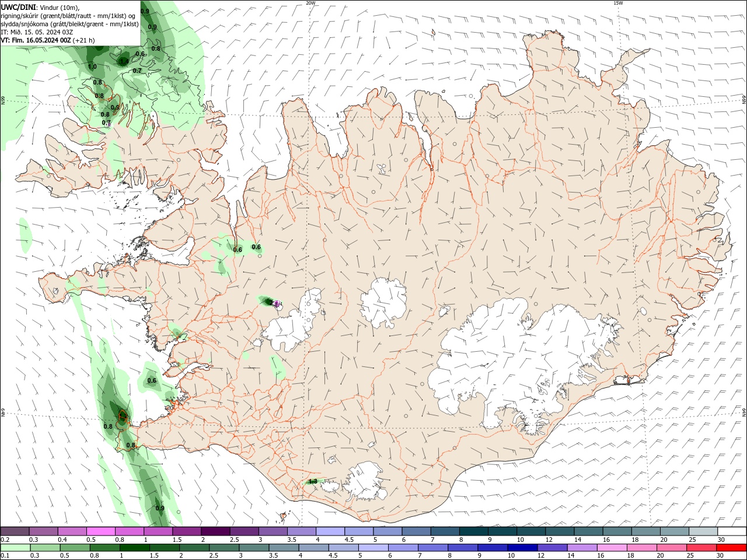Click the '1.0' precipitation value in the northwest
The height and width of the screenshot is (560, 747).
click(x=92, y=66)
